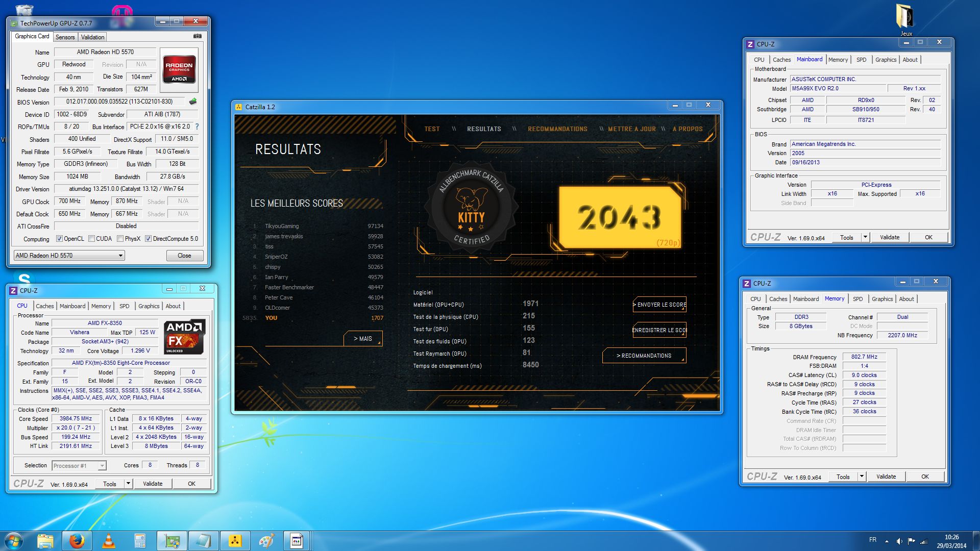Screen dimensions: 980x551
Task: Switch to Catzilla via yellow taskbar icon
Action: tap(235, 541)
